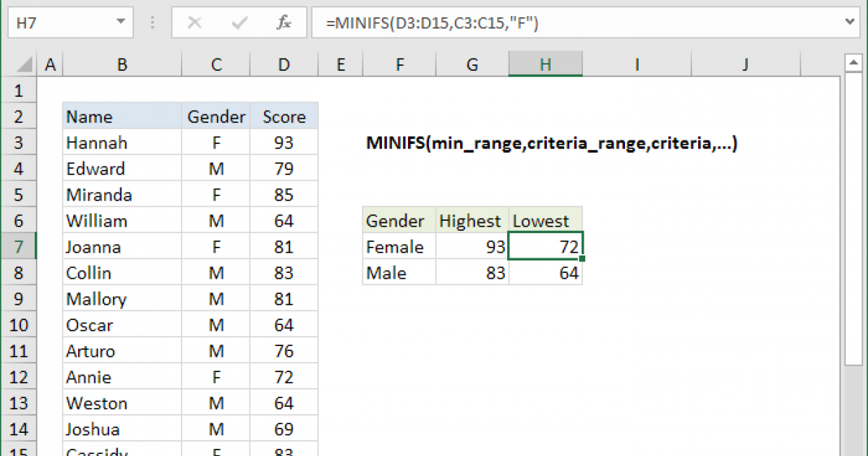Screen dimensions: 868x456
Task: Click the cell containing Hannah
Action: 122,143
